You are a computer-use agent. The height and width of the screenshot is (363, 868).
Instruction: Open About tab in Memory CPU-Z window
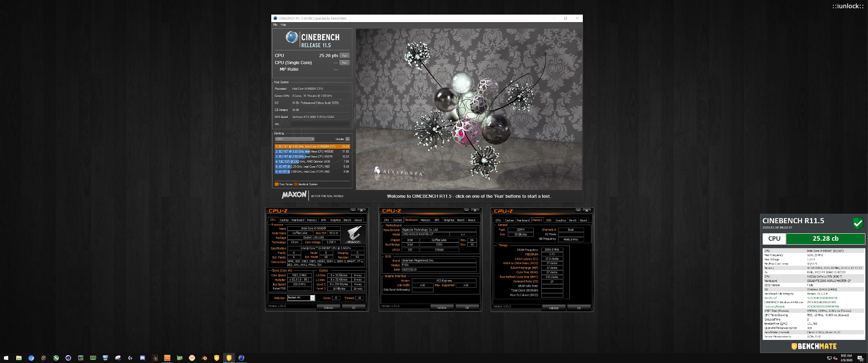tap(583, 220)
